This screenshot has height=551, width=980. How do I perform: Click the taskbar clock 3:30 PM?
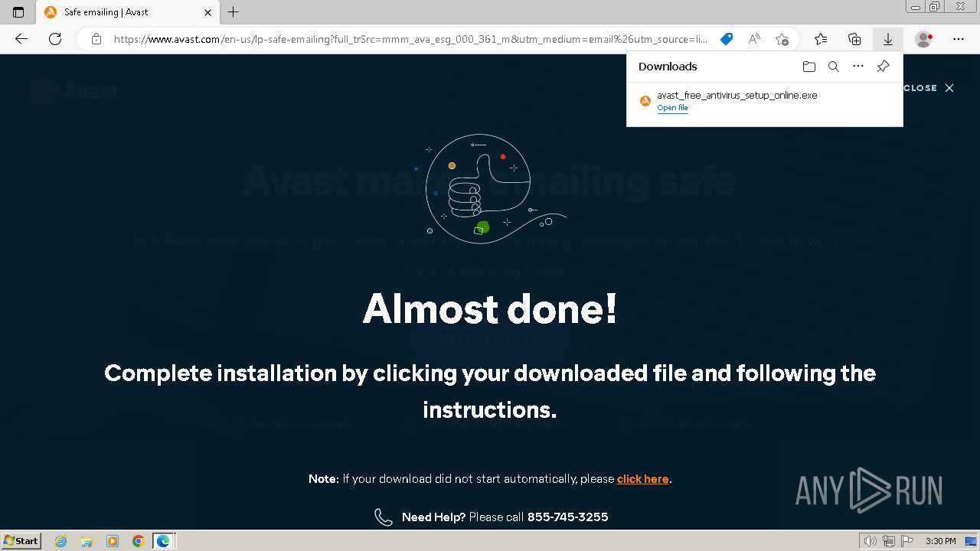tap(941, 541)
